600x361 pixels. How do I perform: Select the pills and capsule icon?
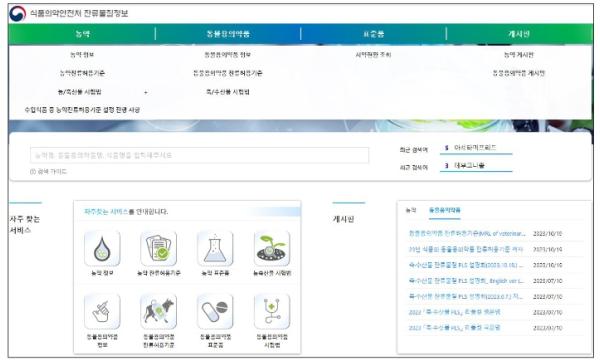(215, 311)
